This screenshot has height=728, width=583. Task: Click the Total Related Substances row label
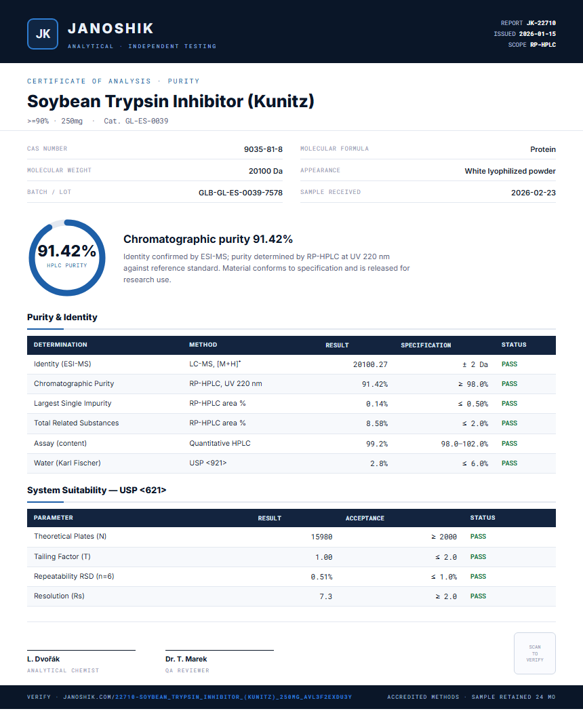point(76,423)
